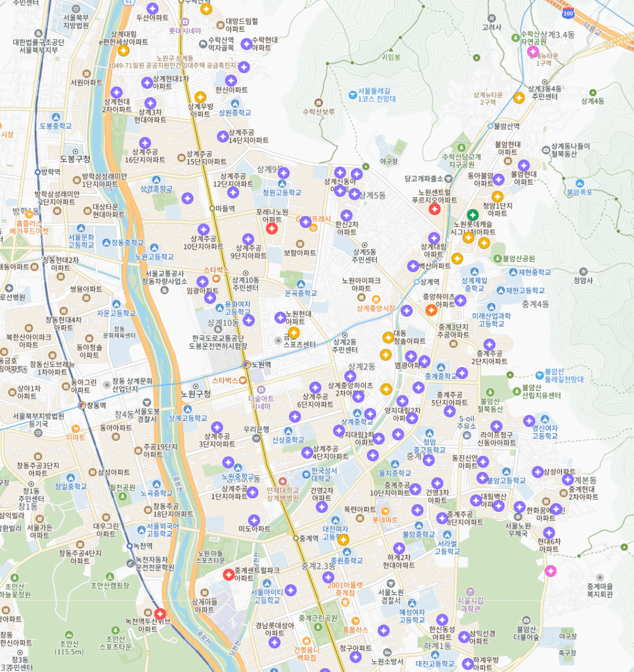Viewport: 634px width, 672px height.
Task: Open the 중계역 station label
Action: [x=308, y=539]
